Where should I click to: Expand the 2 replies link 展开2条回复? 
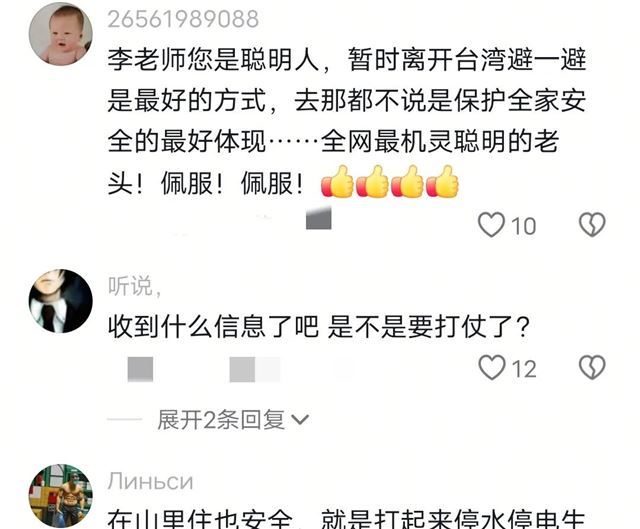pos(221,420)
